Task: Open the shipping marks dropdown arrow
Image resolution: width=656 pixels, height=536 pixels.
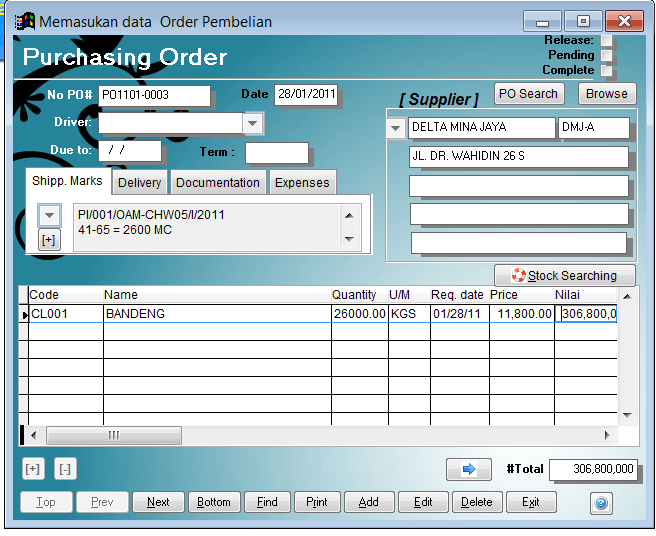Action: [x=49, y=215]
